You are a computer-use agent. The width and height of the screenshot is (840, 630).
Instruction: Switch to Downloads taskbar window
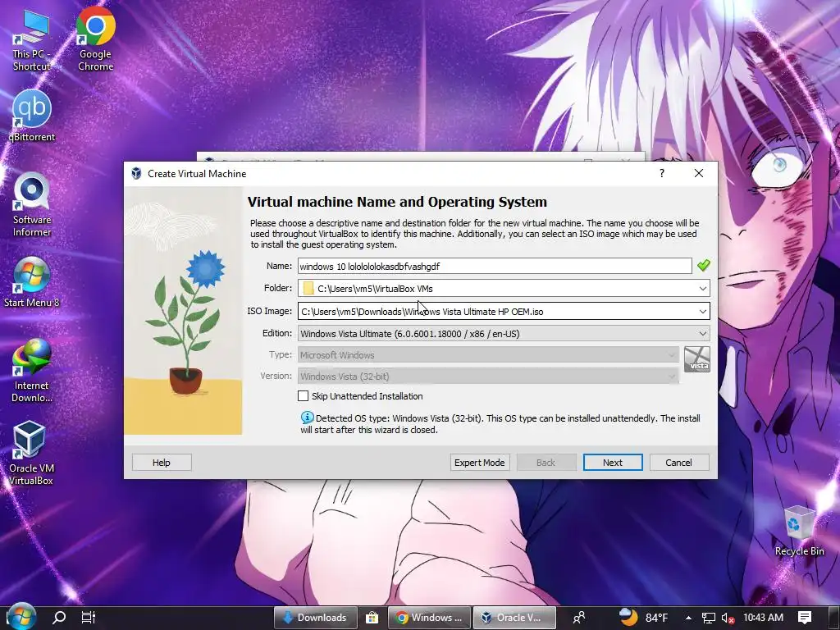(316, 618)
